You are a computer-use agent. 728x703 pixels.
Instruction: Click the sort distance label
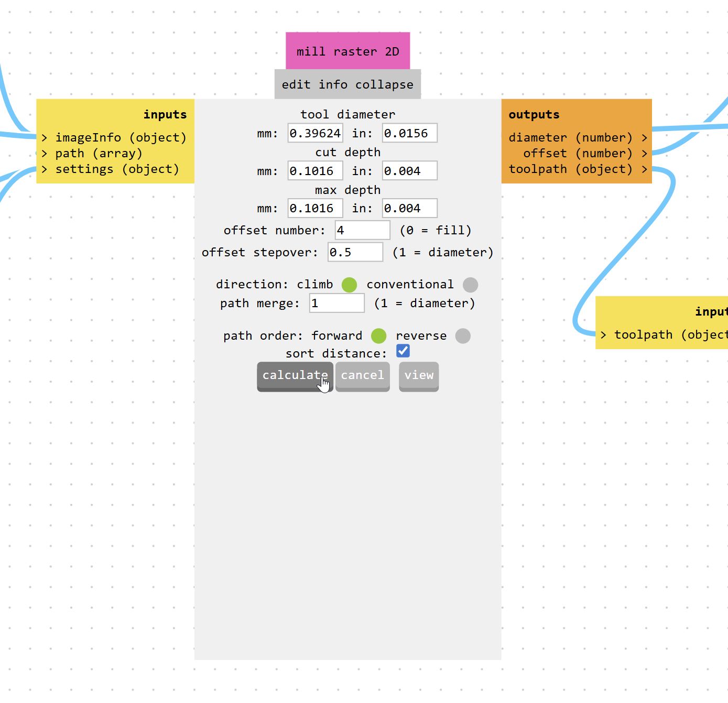(x=336, y=353)
